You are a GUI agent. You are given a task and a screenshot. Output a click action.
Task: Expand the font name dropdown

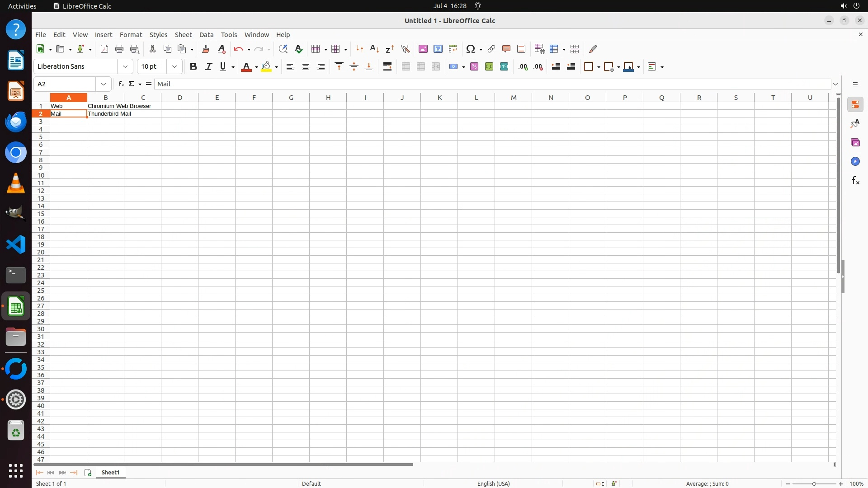125,67
